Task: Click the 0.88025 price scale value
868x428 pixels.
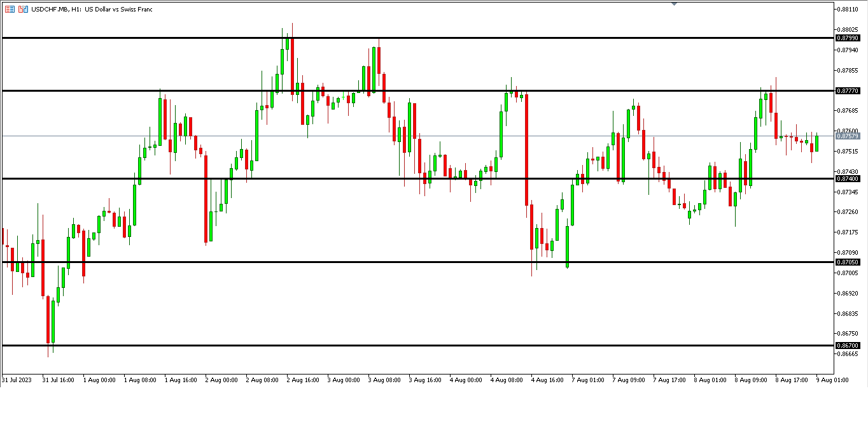Action: pyautogui.click(x=848, y=29)
